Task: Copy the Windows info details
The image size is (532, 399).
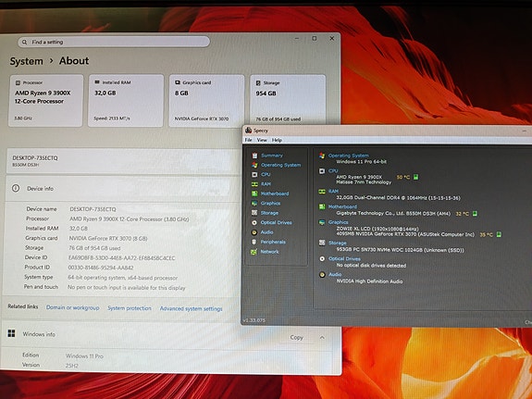Action: [297, 338]
